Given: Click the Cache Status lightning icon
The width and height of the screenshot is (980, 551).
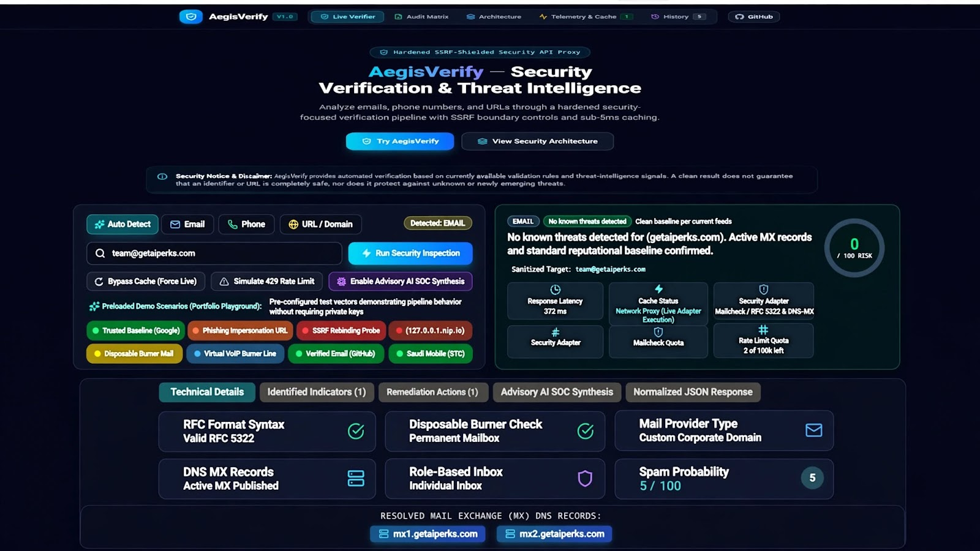Looking at the screenshot, I should tap(658, 289).
